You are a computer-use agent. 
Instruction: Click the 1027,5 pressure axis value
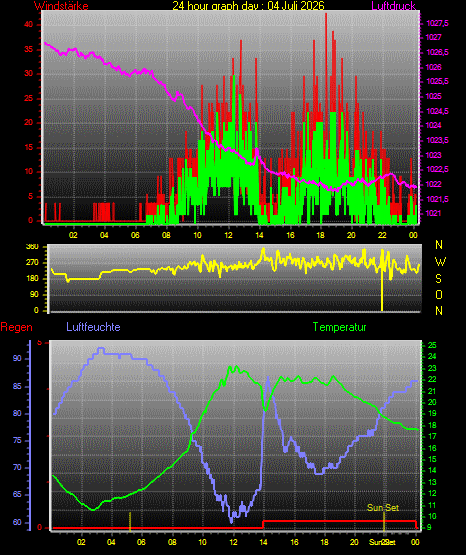(437, 23)
